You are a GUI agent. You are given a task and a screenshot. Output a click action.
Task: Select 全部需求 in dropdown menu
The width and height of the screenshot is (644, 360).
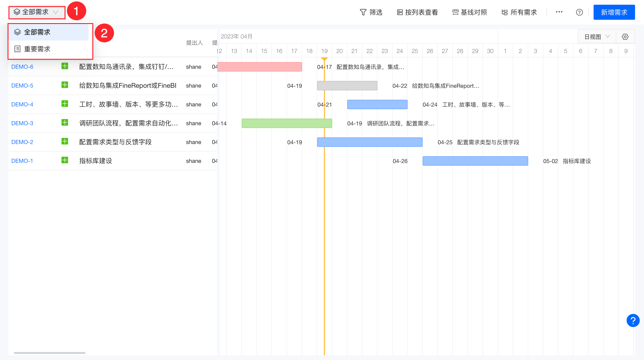coord(37,32)
